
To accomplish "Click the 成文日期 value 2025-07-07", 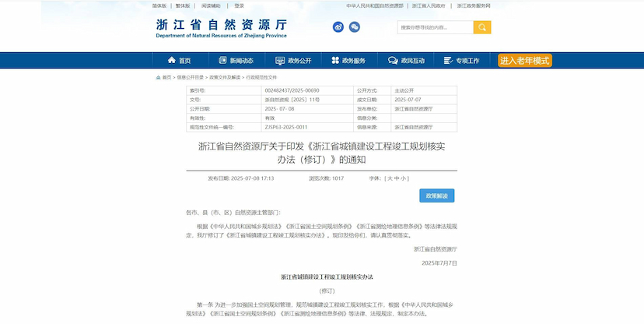I will [x=408, y=100].
